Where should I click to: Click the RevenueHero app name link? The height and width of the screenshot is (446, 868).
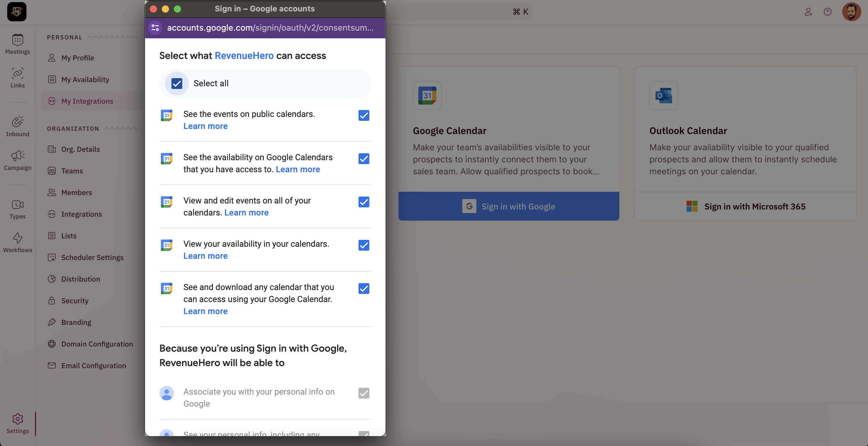tap(244, 56)
